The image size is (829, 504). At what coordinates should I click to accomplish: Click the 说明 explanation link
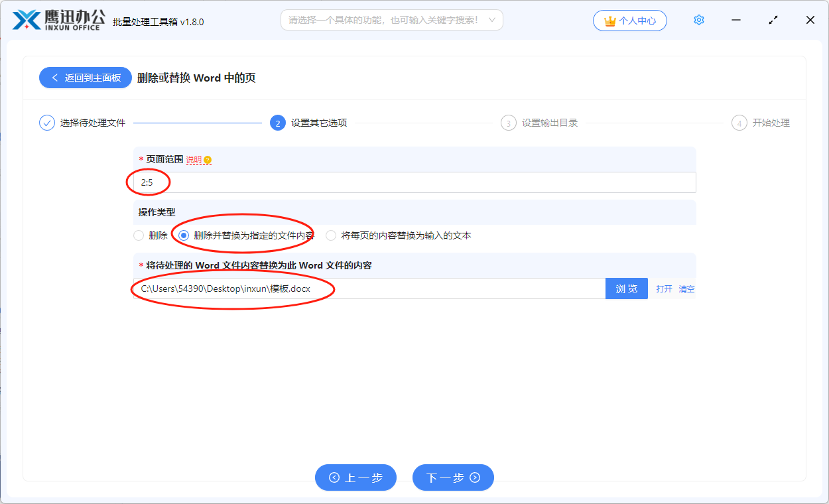coord(194,160)
